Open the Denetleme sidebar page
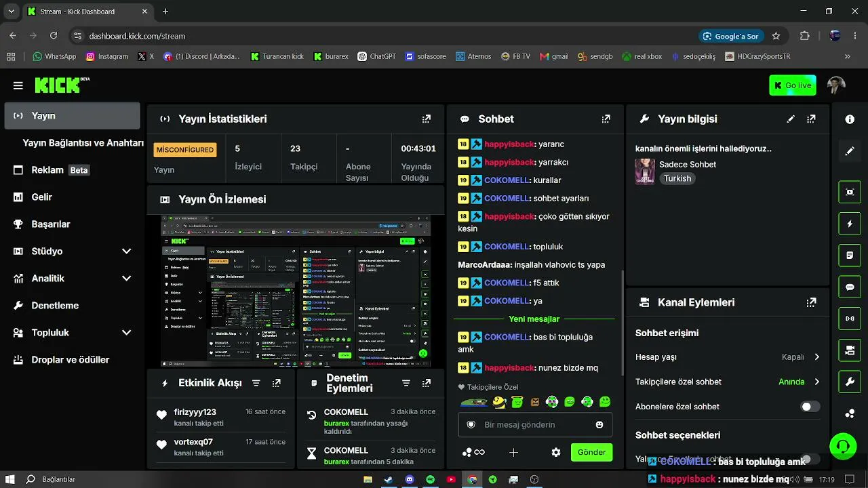Viewport: 868px width, 488px height. pos(73,306)
